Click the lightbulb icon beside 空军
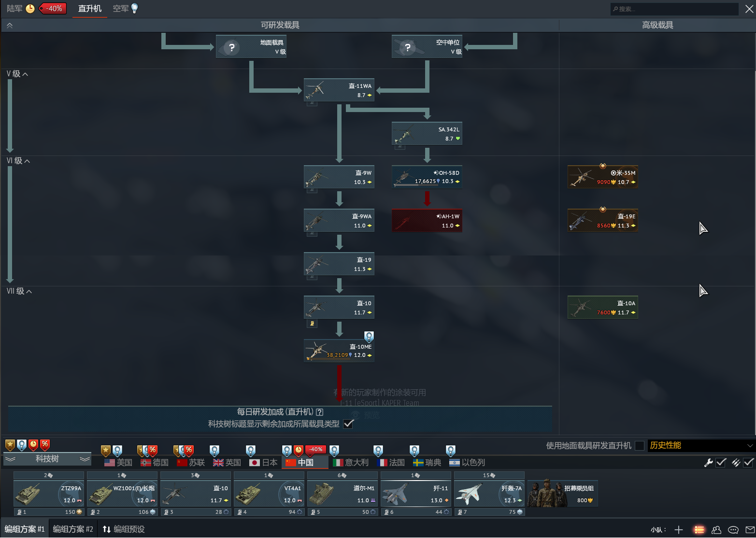 coord(134,9)
